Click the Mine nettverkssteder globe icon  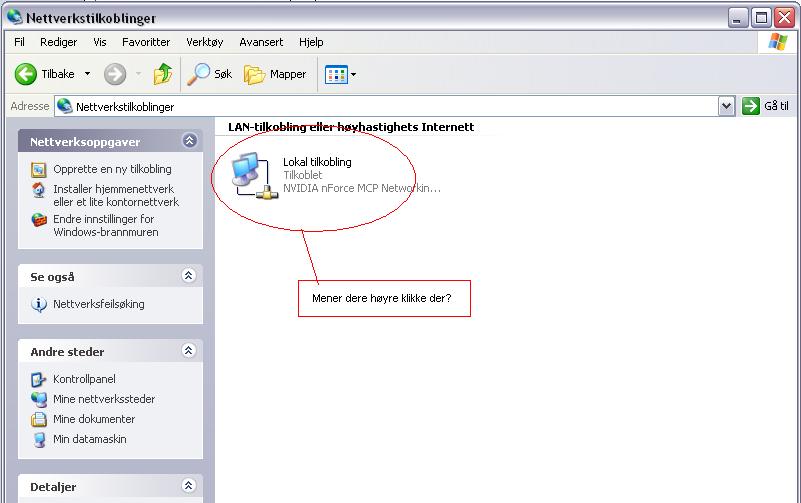[39, 399]
